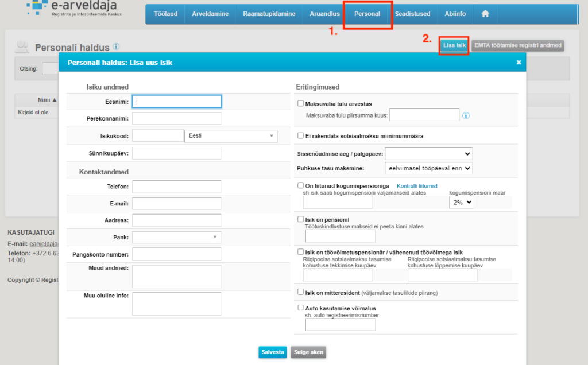Click the Eesnimi input field

point(177,102)
